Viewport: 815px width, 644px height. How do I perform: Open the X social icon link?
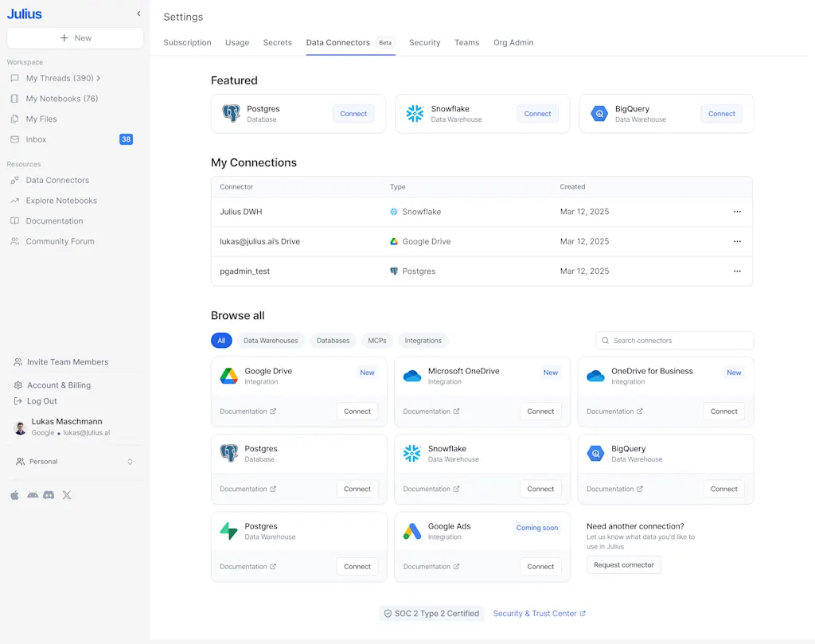click(x=67, y=495)
